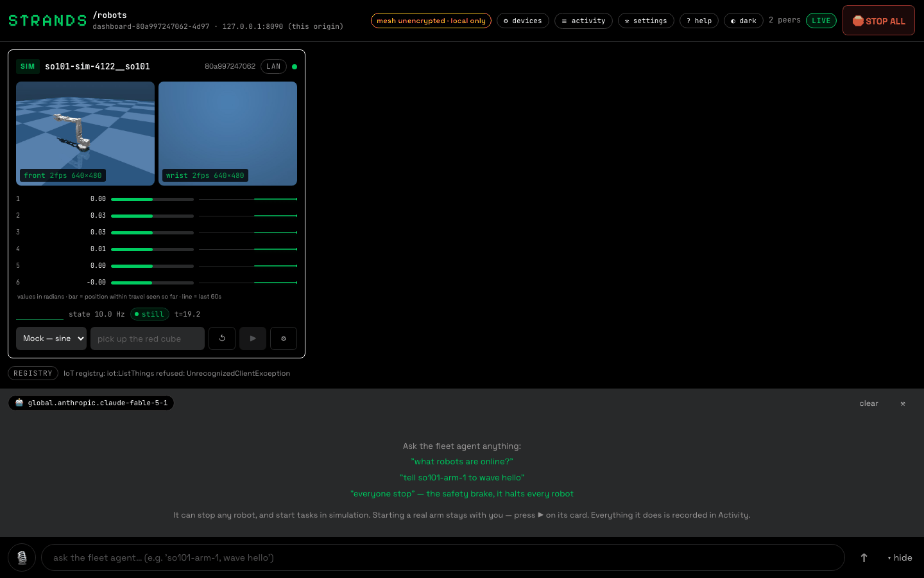924x578 pixels.
Task: Click the send arrow icon
Action: tap(864, 557)
